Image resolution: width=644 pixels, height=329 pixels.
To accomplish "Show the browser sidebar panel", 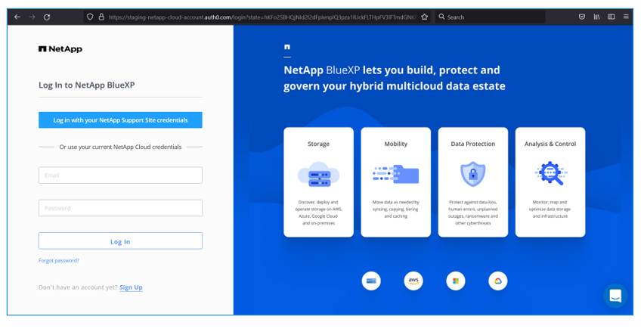I will [x=611, y=17].
